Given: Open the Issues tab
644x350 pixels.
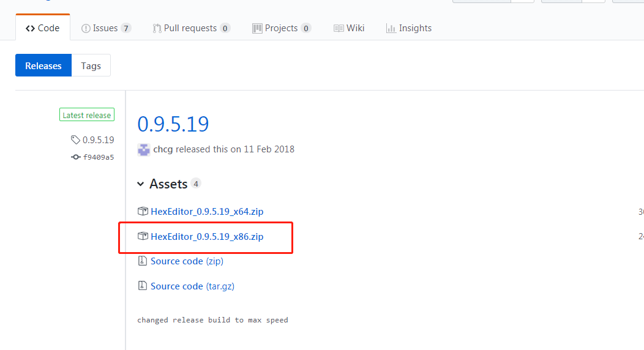Looking at the screenshot, I should [x=105, y=28].
